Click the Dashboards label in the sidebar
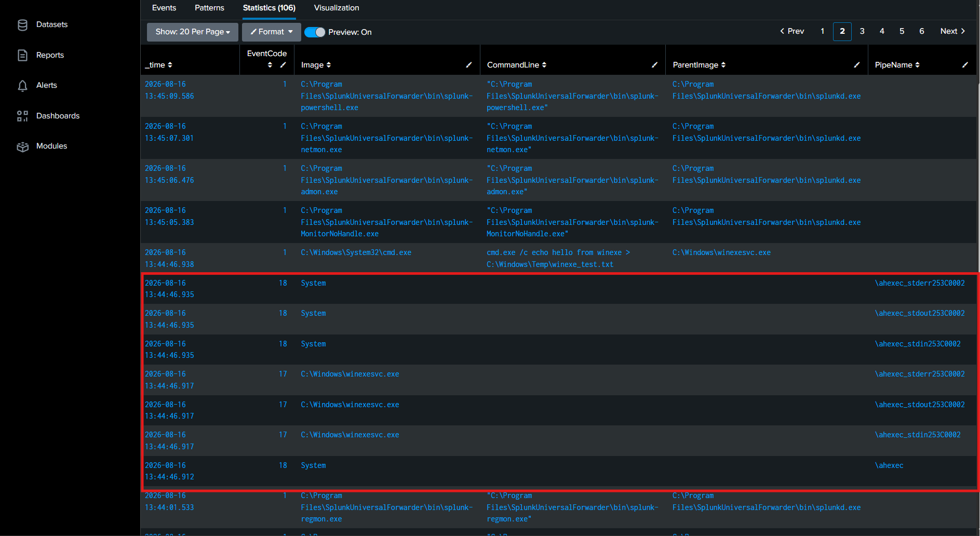980x536 pixels. (58, 116)
